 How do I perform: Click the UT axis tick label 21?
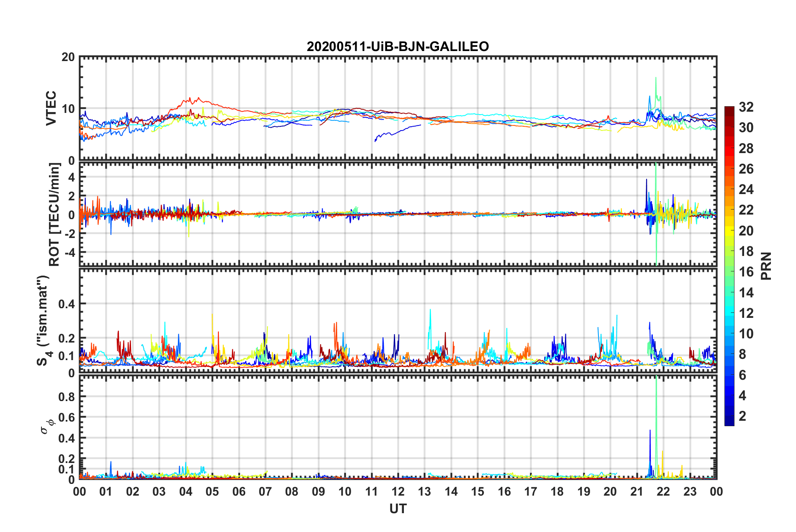637,492
